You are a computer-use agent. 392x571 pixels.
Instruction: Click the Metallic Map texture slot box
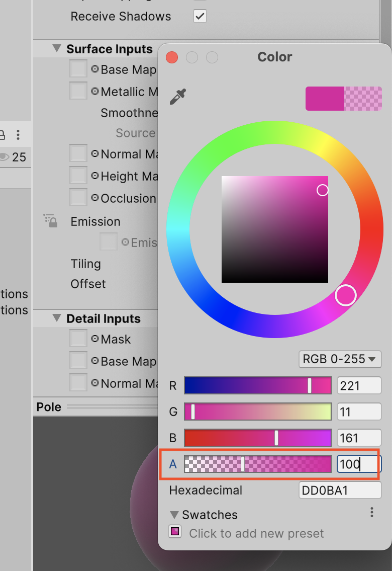click(78, 91)
